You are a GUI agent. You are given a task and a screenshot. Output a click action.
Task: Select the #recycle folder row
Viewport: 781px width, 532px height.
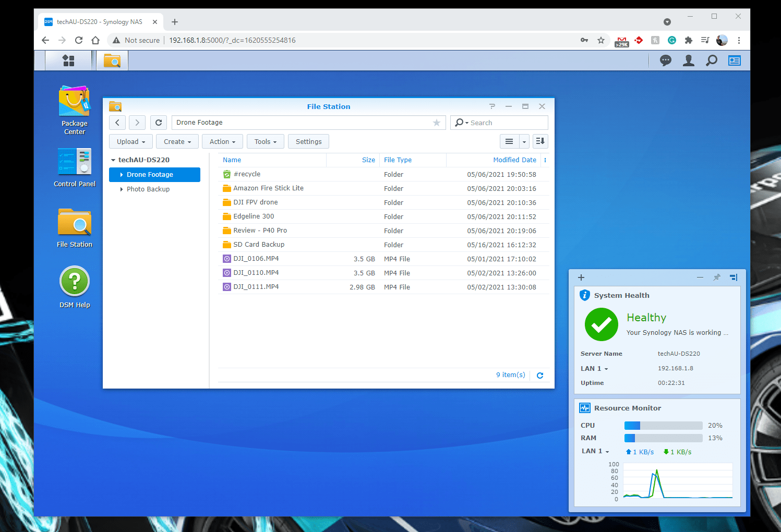point(383,174)
